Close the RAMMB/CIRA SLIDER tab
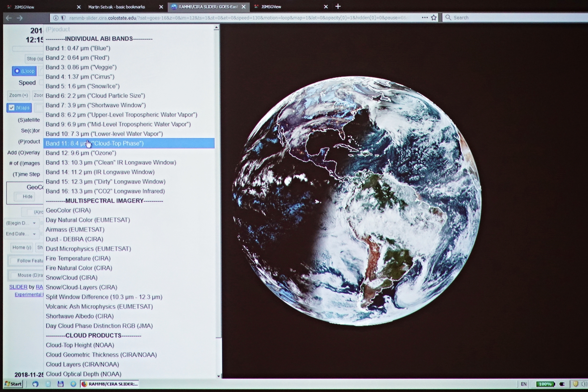This screenshot has width=588, height=392. tap(244, 7)
